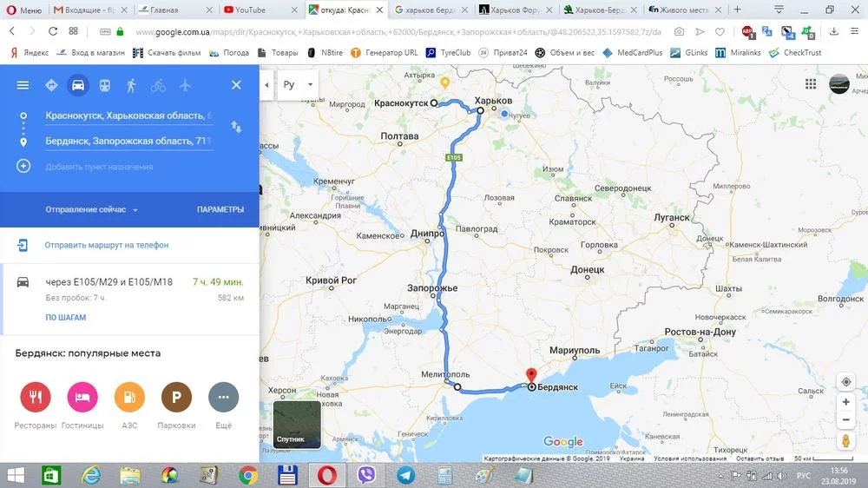Open Opera speed dial grid
This screenshot has height=488, width=868.
click(x=74, y=31)
